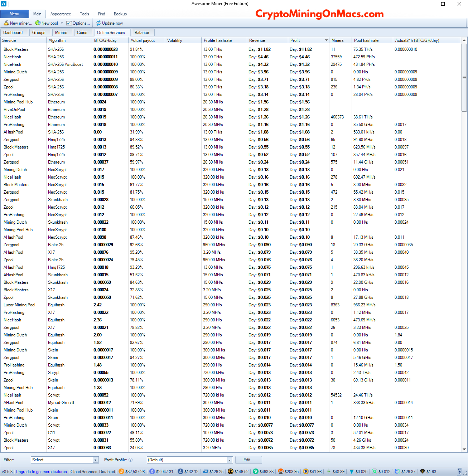The height and width of the screenshot is (476, 468).
Task: Click the vertical scrollbar thumb
Action: 464,78
